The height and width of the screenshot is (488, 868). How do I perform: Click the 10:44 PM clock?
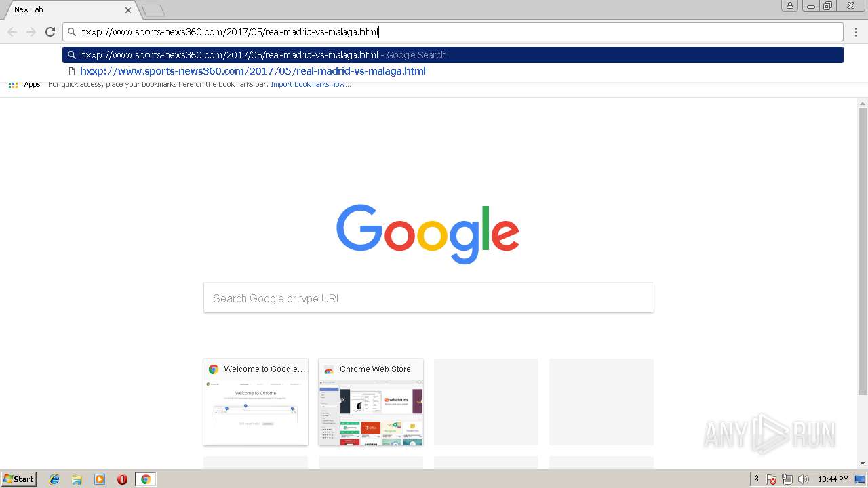tap(833, 479)
